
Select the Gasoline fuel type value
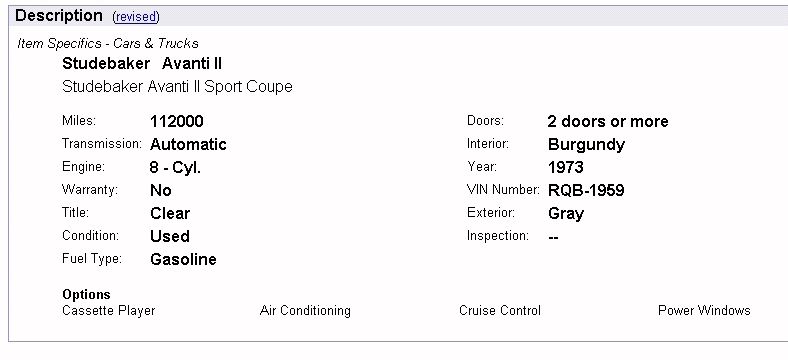click(183, 259)
